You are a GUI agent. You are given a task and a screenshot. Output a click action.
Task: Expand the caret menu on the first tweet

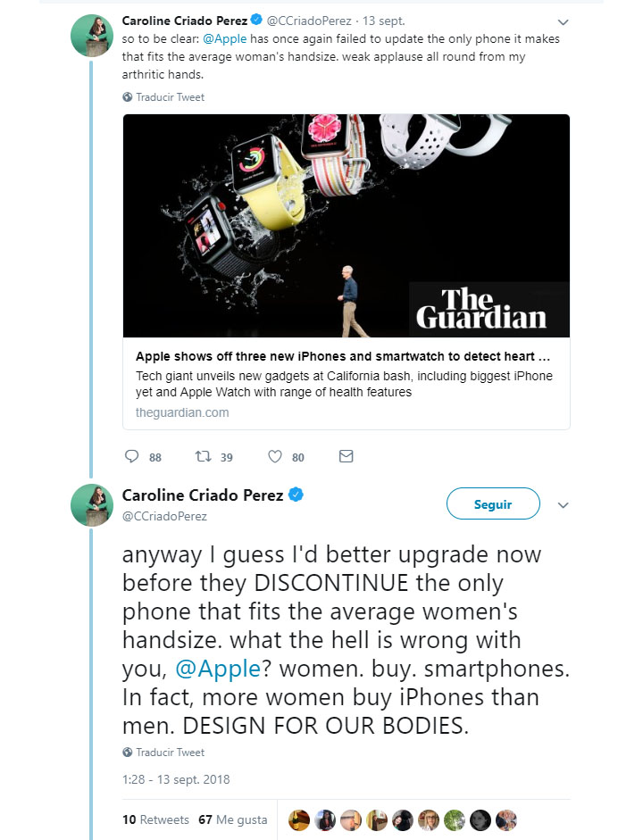[x=563, y=21]
